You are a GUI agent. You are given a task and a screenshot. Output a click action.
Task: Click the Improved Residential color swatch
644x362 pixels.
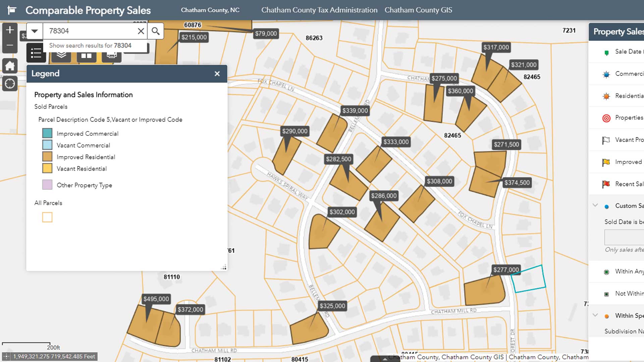pyautogui.click(x=47, y=157)
